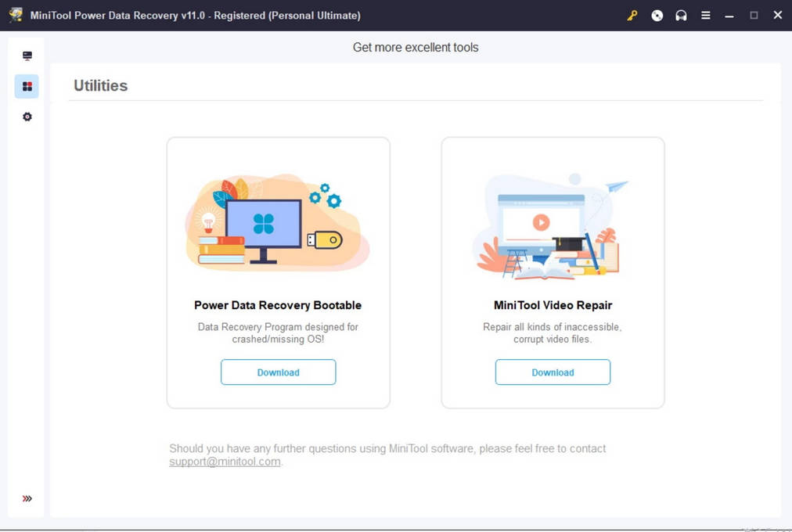Expand the sidebar with double chevron arrows
This screenshot has height=532, width=792.
pos(27,498)
